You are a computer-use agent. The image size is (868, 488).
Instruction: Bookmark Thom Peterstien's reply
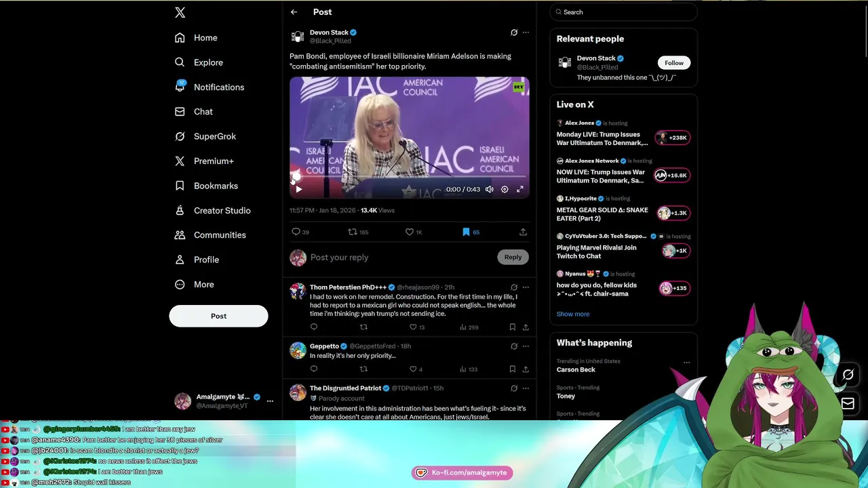coord(512,327)
